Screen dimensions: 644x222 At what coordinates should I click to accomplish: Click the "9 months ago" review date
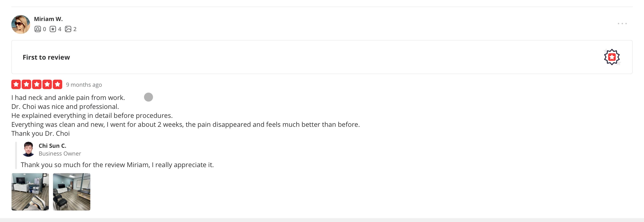tap(84, 85)
